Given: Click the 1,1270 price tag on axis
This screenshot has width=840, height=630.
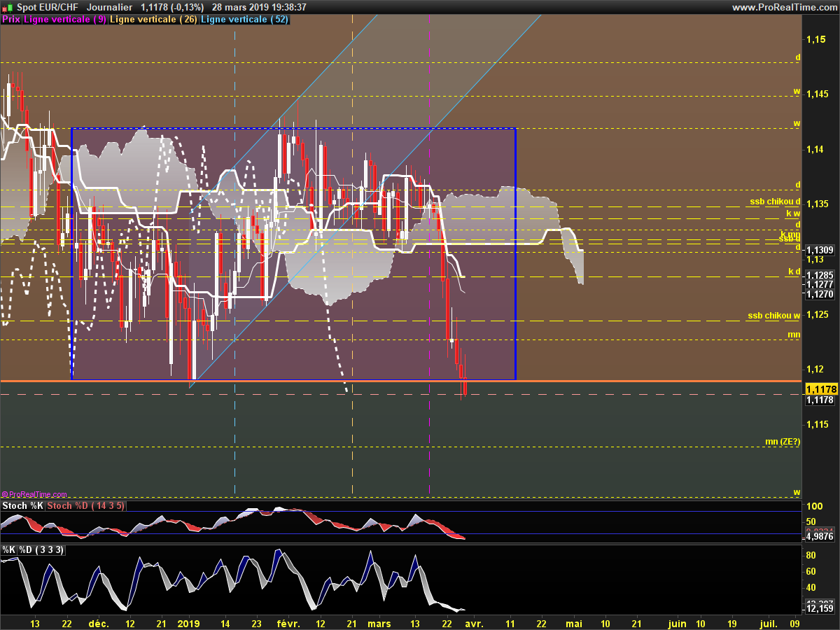Looking at the screenshot, I should click(820, 295).
